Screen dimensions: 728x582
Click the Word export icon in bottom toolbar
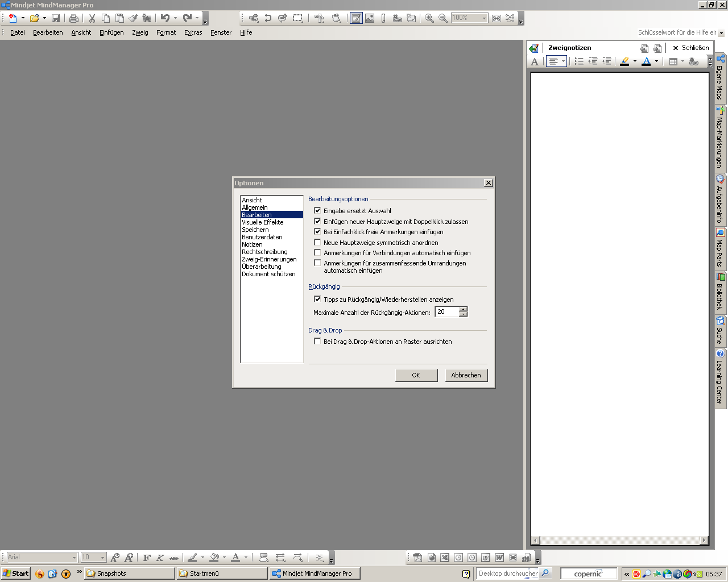pyautogui.click(x=499, y=558)
